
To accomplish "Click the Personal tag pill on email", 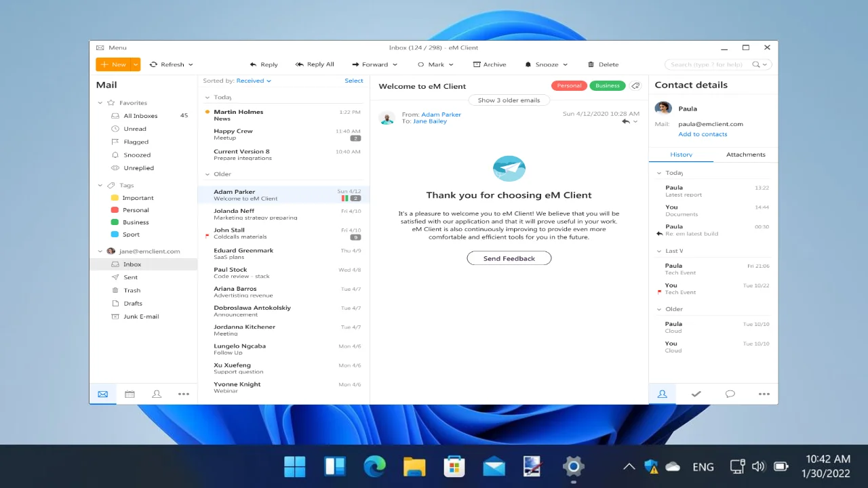I will click(x=569, y=85).
